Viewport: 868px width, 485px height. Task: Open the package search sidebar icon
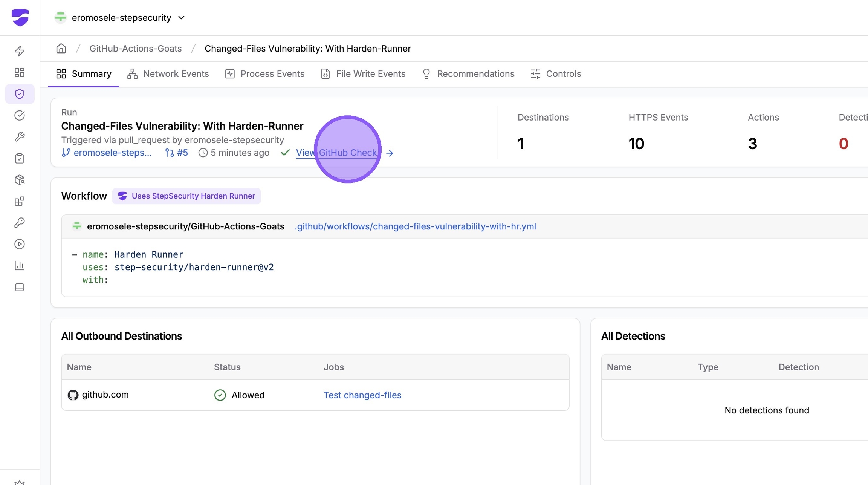pyautogui.click(x=20, y=180)
